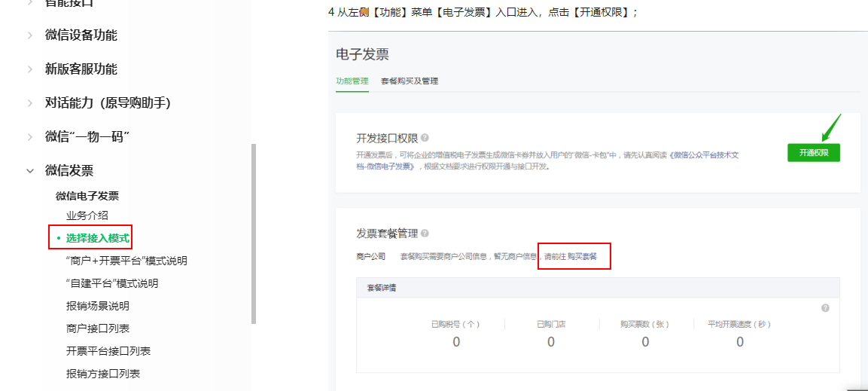This screenshot has width=868, height=391.
Task: Open the 开票平台接口列表 page
Action: [108, 351]
